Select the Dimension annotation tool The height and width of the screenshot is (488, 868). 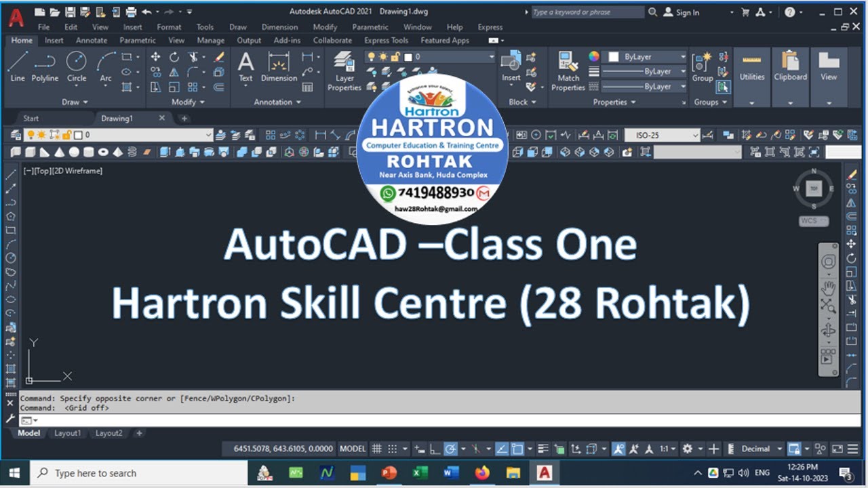point(279,66)
